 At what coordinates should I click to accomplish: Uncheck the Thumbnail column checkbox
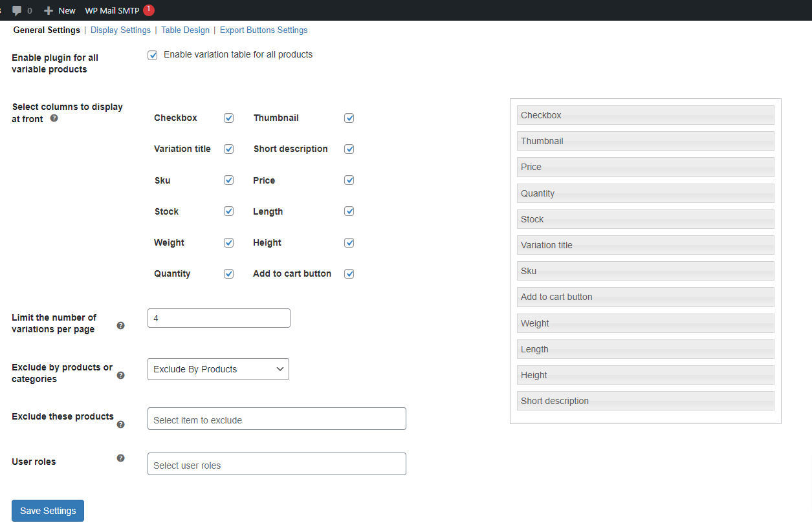[x=349, y=118]
